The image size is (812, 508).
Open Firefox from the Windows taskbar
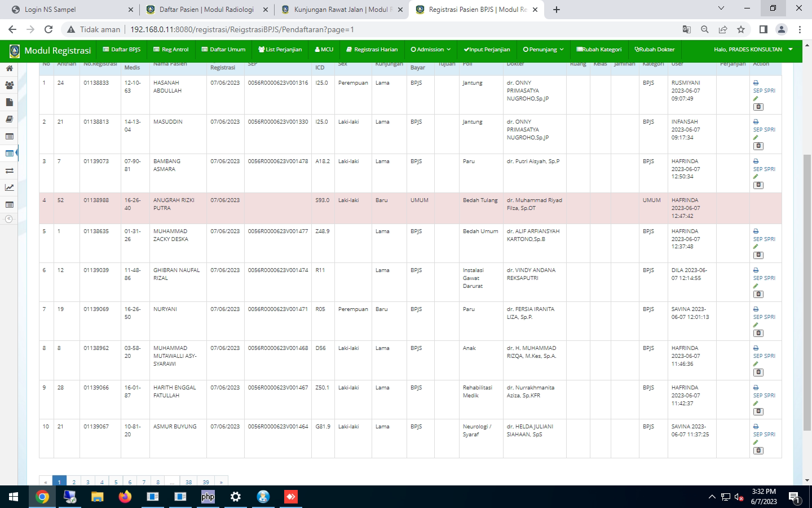coord(125,497)
